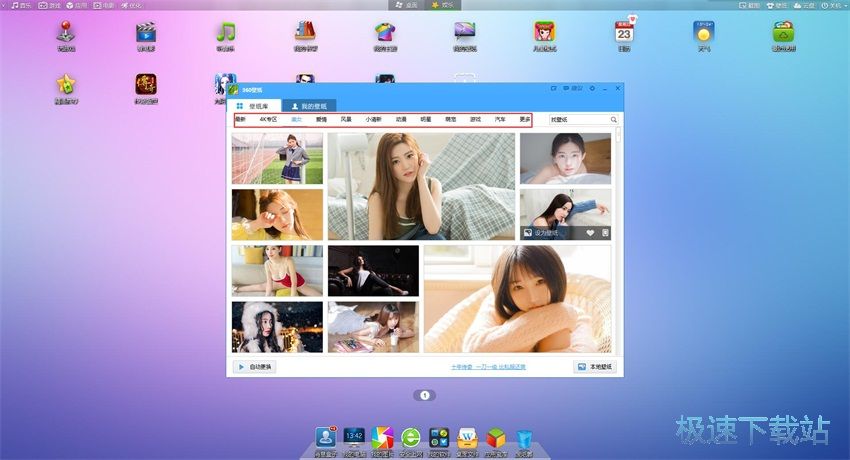Click the auto-change play button
Viewport: 850px width, 460px height.
click(254, 367)
